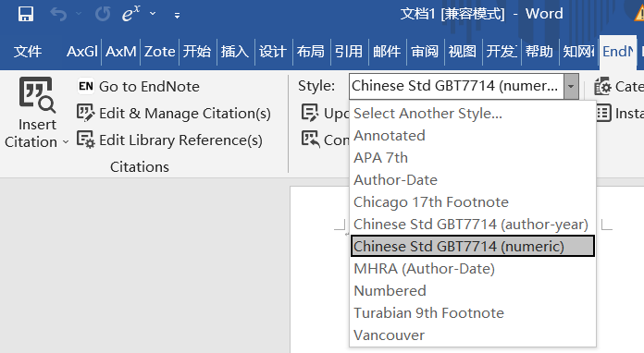
Task: Open the dropdown next to the equation icon
Action: tap(153, 14)
